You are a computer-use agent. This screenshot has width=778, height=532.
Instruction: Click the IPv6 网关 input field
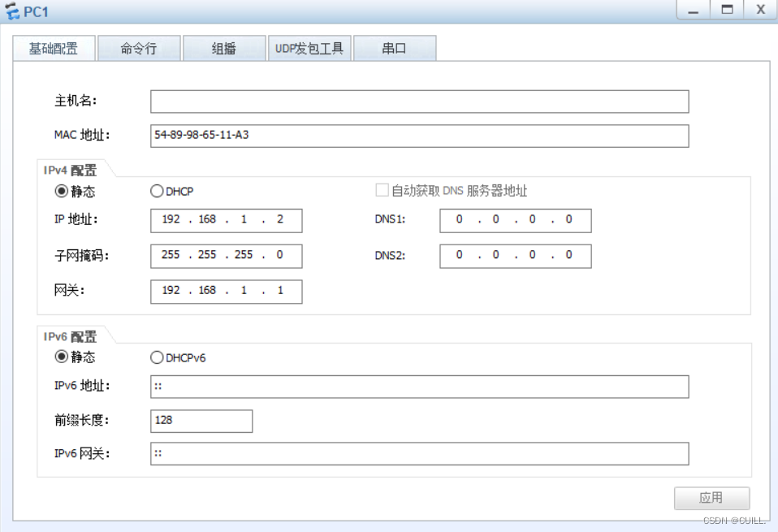pos(420,453)
